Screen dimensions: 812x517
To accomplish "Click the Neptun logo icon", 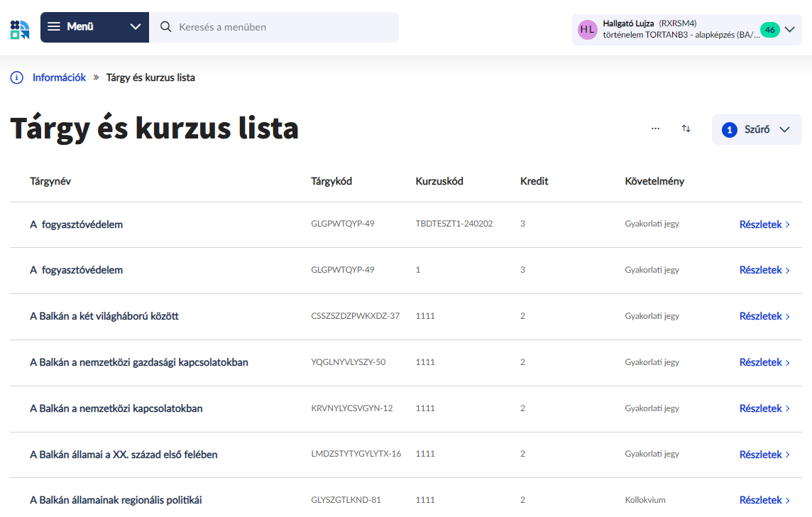I will pos(20,29).
